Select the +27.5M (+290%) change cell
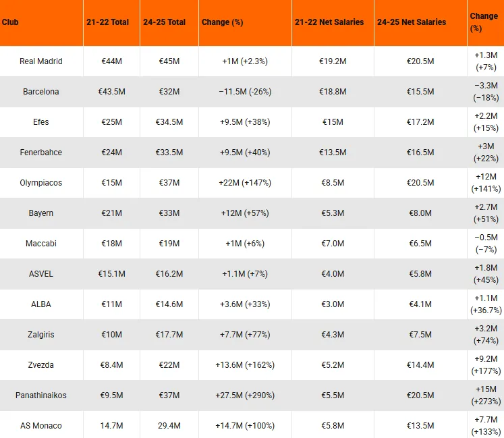Viewport: 504px width, 438px height. tap(245, 395)
